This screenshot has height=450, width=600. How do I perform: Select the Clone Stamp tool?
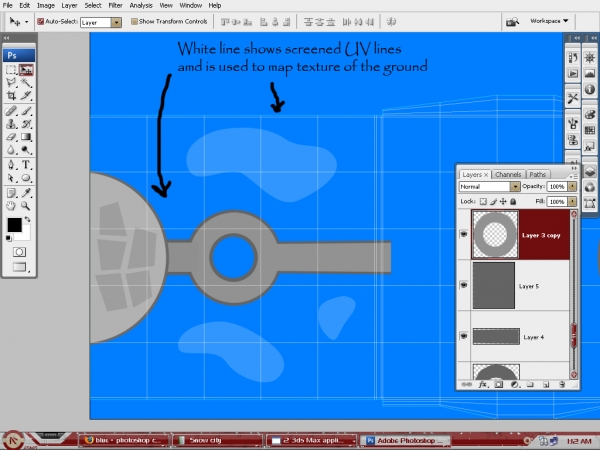[11, 124]
